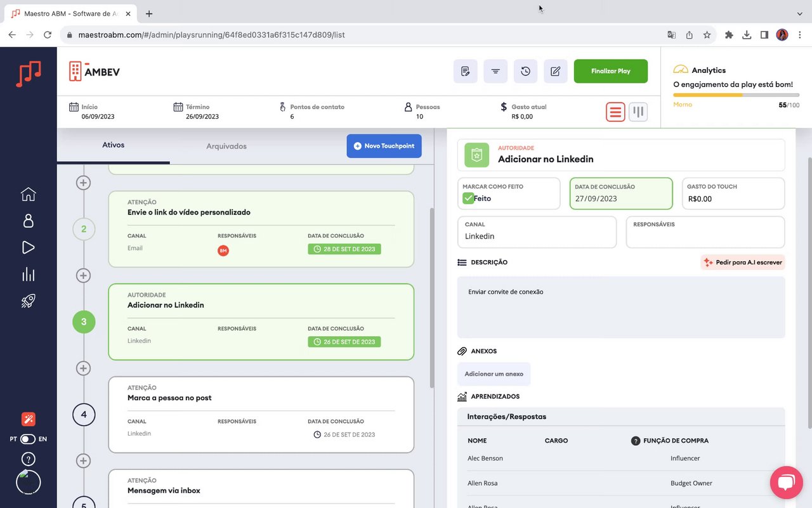Click the BM responsible avatar badge

(x=223, y=251)
